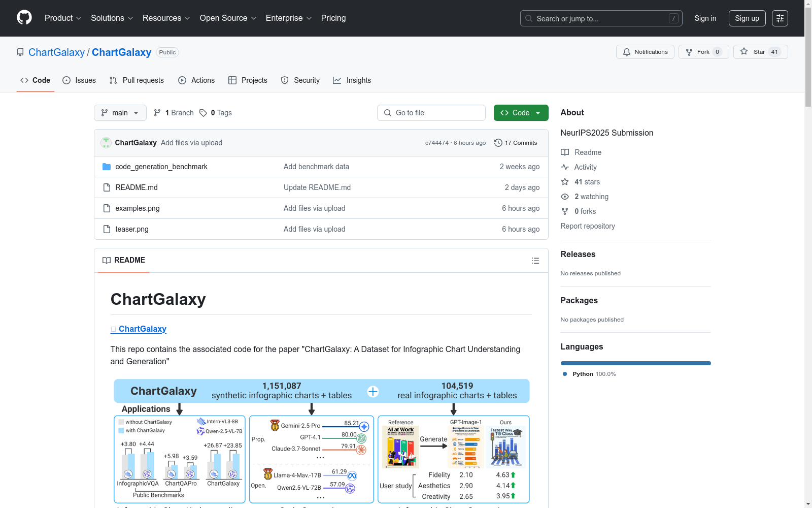Click the book icon beside Readme
This screenshot has width=812, height=508.
(x=565, y=152)
